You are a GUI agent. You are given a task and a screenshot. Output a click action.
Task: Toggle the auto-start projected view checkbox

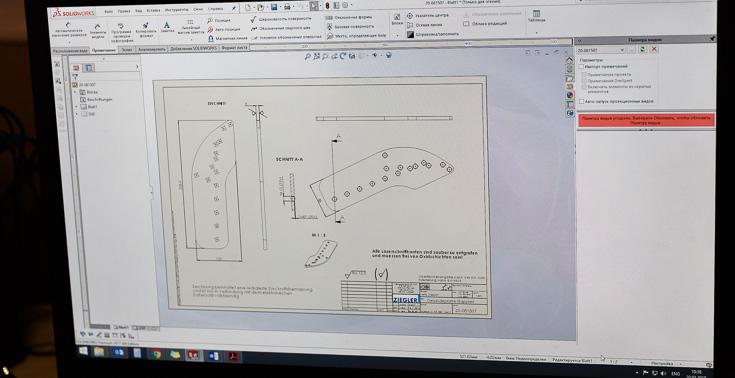click(582, 101)
